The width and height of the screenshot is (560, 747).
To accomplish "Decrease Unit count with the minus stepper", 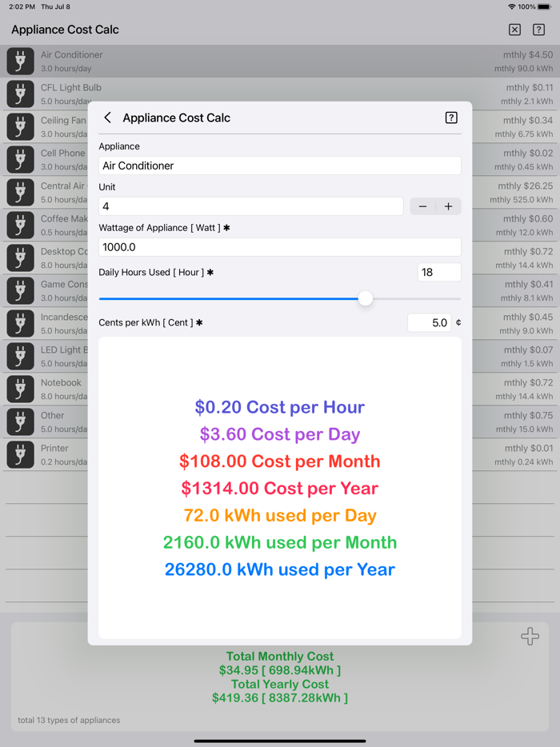I will [x=422, y=206].
